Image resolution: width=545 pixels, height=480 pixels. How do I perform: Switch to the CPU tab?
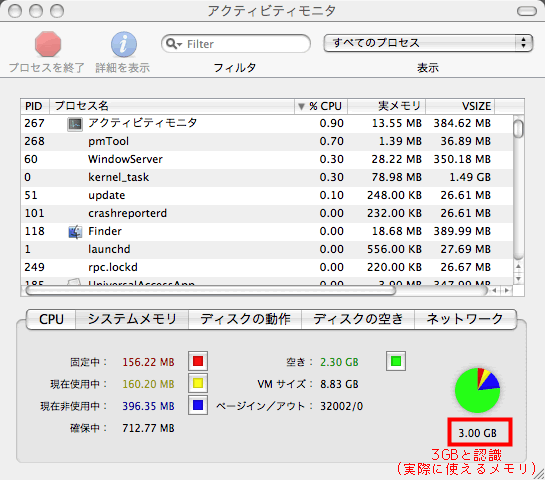[51, 319]
